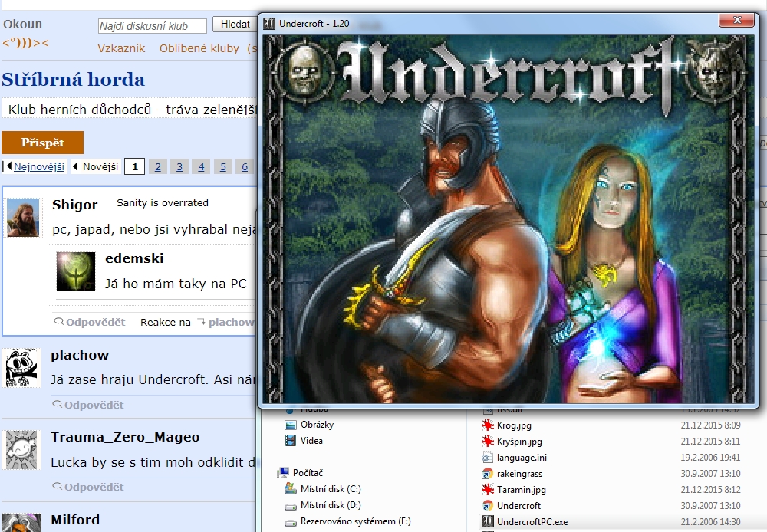Click the Taramin.jpg file icon
The height and width of the screenshot is (532, 767).
(487, 490)
